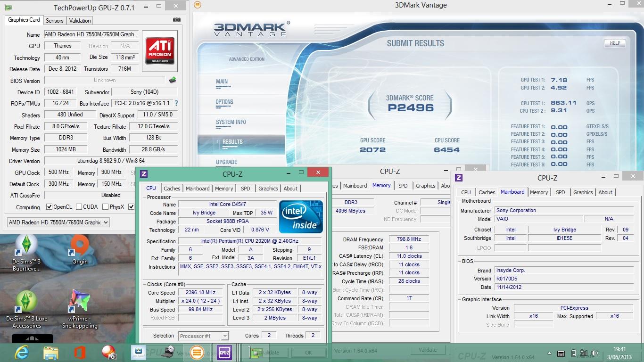Open the SPD tab in front CPU-Z
This screenshot has height=362, width=644.
point(246,189)
